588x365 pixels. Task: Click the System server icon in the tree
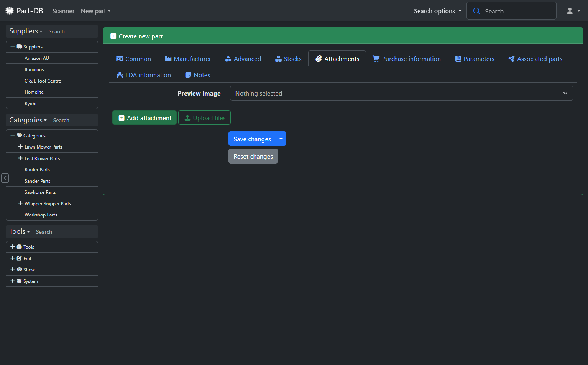click(19, 281)
